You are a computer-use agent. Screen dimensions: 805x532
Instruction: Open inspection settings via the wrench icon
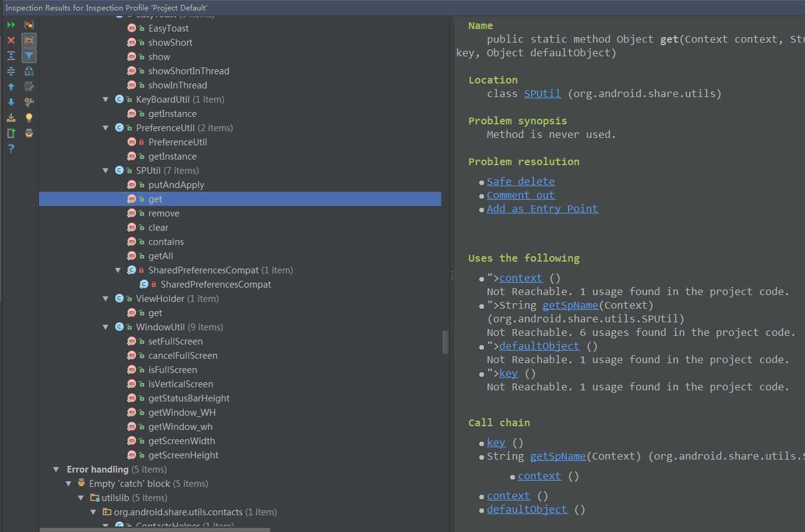click(29, 102)
